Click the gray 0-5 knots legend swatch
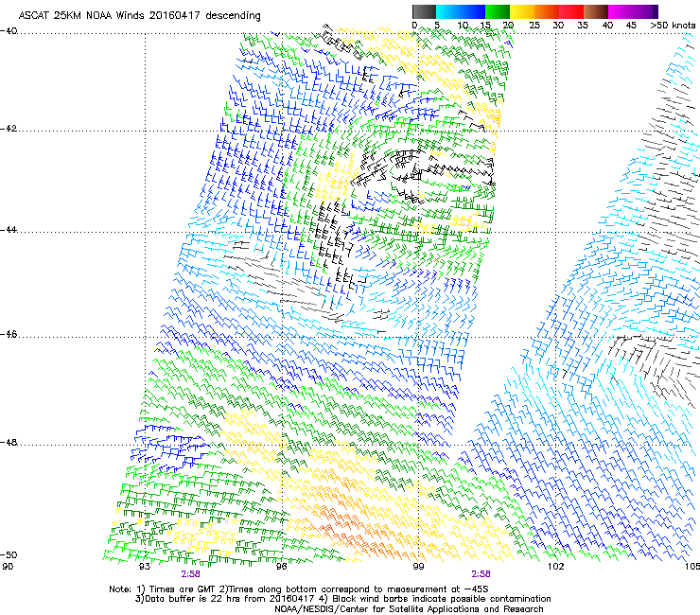Image resolution: width=700 pixels, height=615 pixels. pyautogui.click(x=424, y=11)
